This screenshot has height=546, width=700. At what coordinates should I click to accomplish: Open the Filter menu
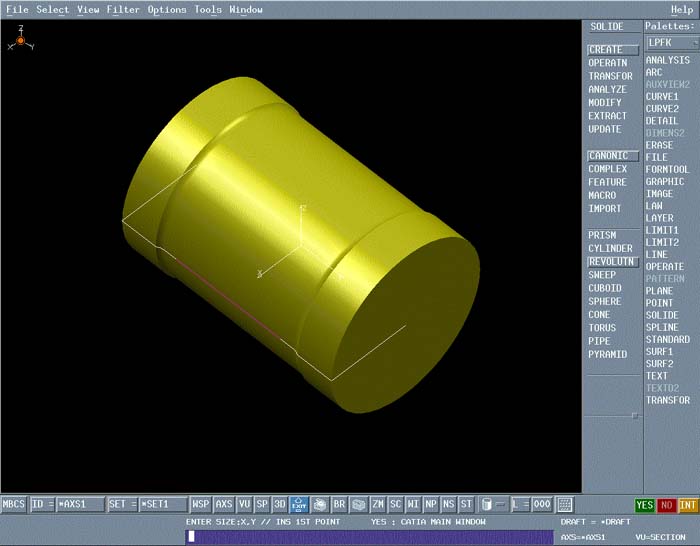point(123,10)
